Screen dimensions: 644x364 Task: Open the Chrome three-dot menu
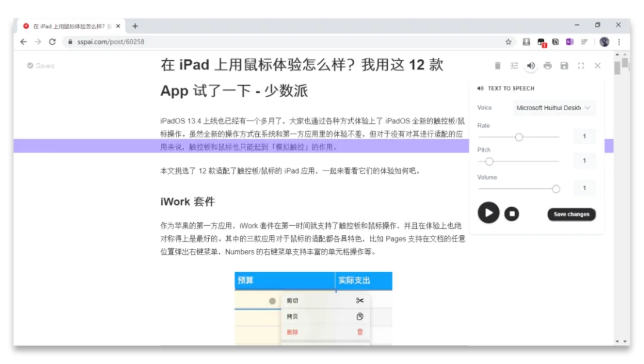coord(619,42)
